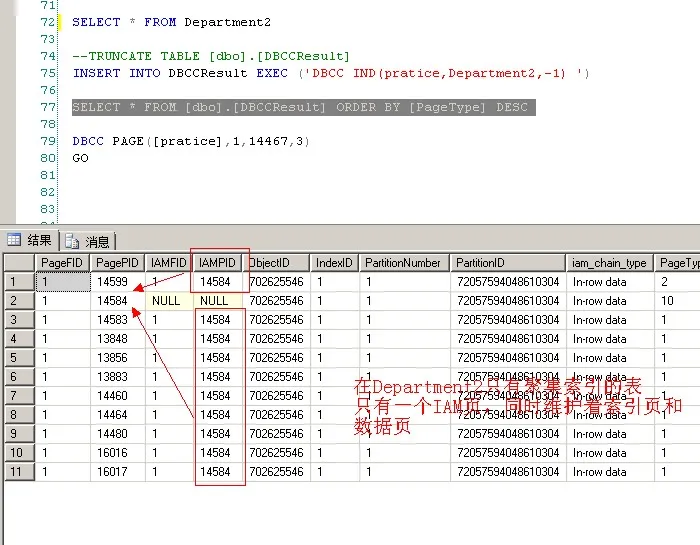Open the 消息 messages tab
Image resolution: width=700 pixels, height=545 pixels.
88,241
